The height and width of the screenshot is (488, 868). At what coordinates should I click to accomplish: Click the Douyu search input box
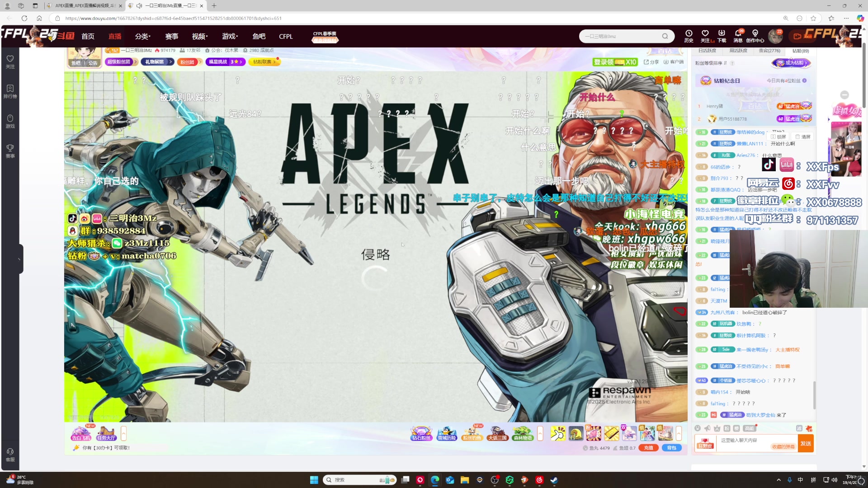pos(622,36)
